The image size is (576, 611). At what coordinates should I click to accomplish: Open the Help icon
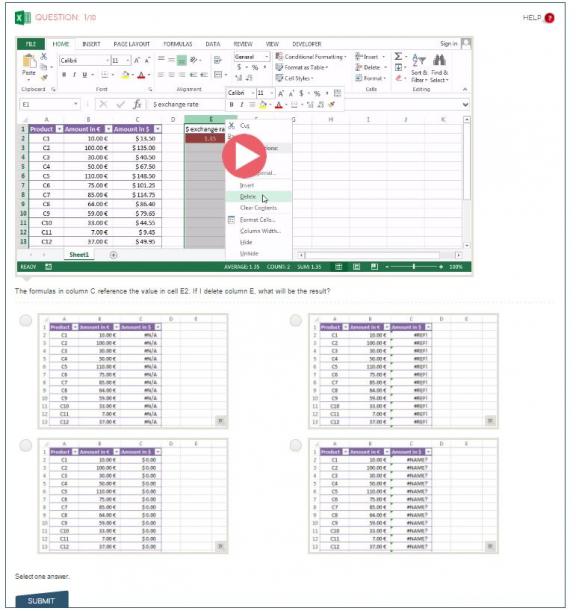coord(549,18)
